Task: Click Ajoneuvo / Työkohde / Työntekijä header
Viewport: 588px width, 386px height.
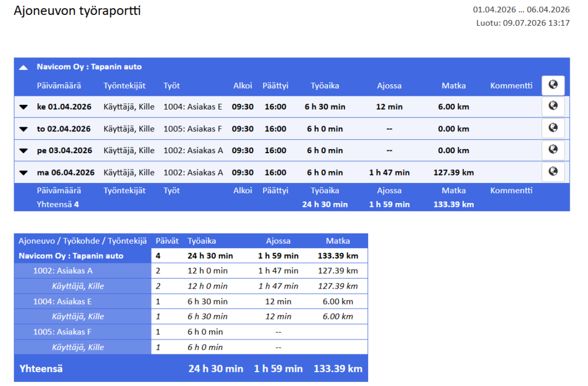Action: pos(83,241)
